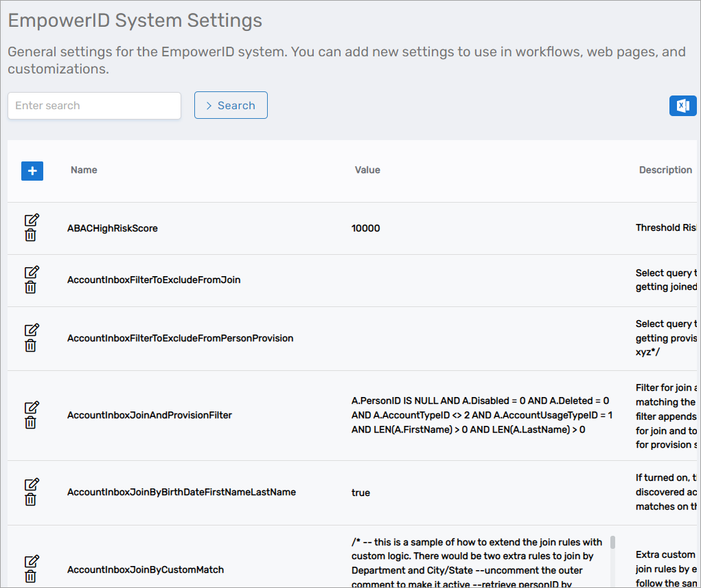Edit the AccountInboxFilterToExcludeFromJoin setting
This screenshot has width=701, height=588.
31,272
